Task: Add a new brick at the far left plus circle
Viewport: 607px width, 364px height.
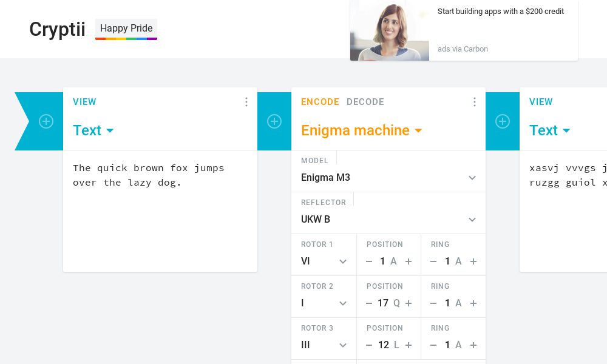Action: point(46,121)
